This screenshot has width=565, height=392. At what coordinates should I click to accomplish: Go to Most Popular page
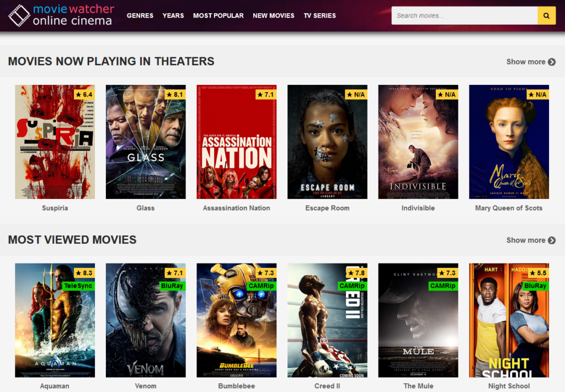(218, 15)
